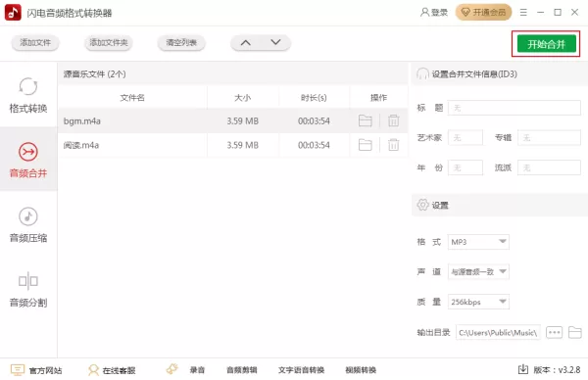Click the 时长(s) column header
This screenshot has width=588, height=380.
314,97
